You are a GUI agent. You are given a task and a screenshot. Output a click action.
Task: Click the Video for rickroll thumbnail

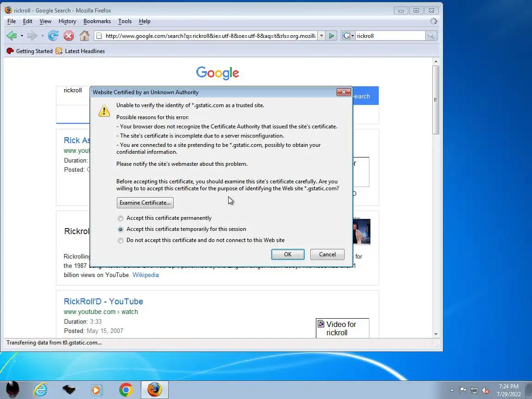342,328
